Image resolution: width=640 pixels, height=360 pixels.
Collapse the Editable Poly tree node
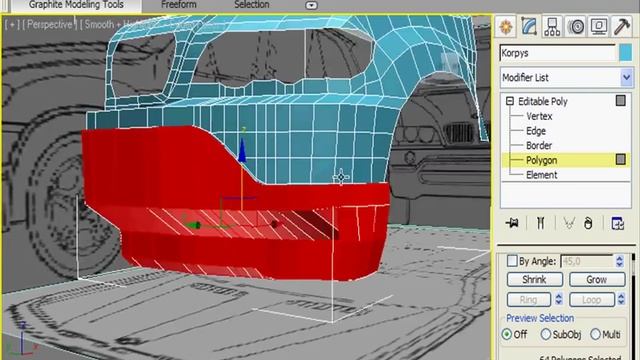point(509,101)
